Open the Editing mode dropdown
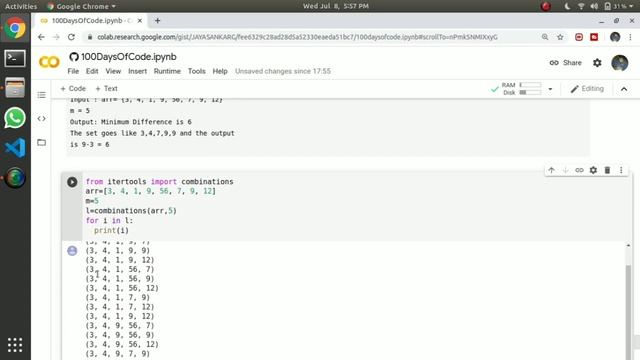The width and height of the screenshot is (640, 360). tap(587, 89)
